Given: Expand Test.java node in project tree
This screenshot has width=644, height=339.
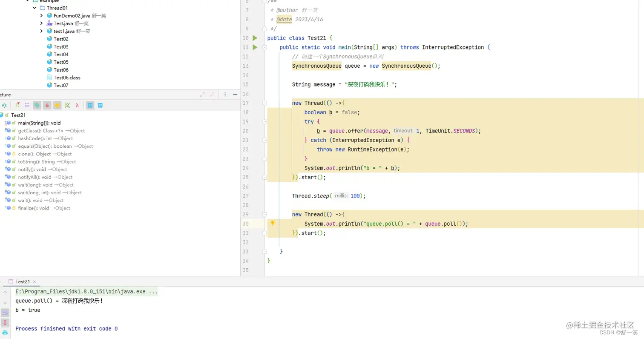Looking at the screenshot, I should [x=42, y=23].
